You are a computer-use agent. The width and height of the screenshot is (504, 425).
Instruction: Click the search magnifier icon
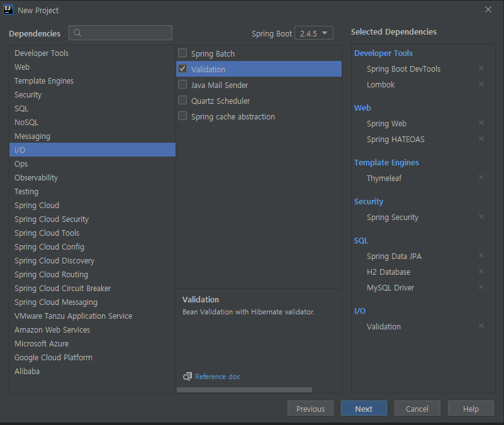pos(77,33)
